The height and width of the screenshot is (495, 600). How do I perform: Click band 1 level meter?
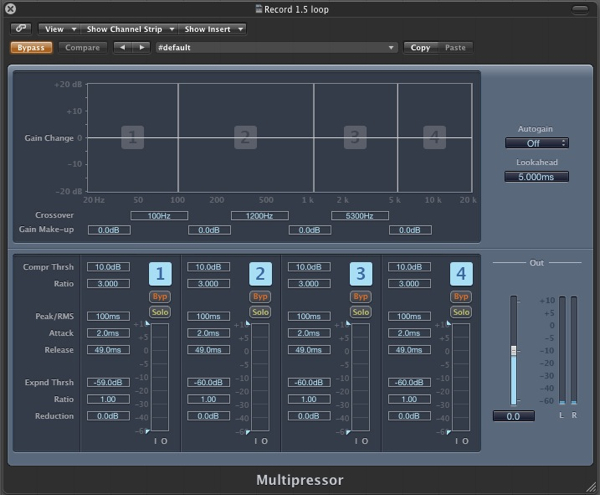(x=160, y=377)
